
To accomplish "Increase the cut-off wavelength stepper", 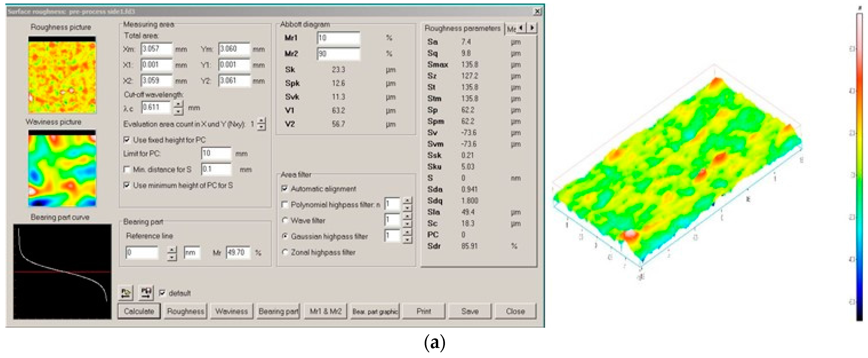I will pyautogui.click(x=178, y=104).
